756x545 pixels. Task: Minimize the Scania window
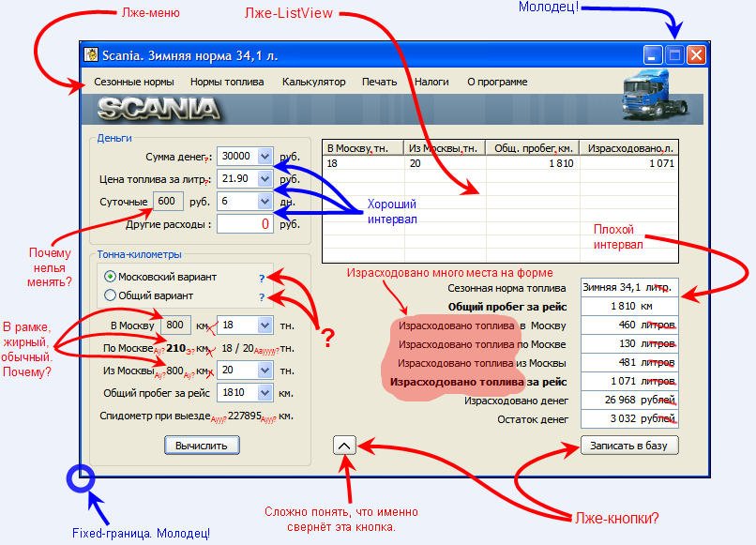pos(652,55)
